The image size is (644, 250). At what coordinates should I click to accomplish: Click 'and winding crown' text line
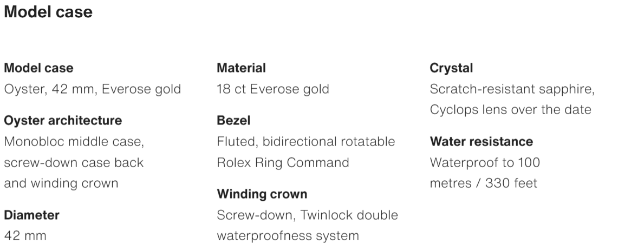(x=61, y=183)
